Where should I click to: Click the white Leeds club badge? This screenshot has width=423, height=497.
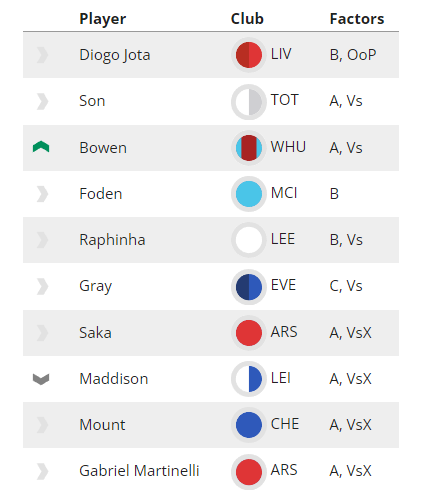[x=249, y=240]
